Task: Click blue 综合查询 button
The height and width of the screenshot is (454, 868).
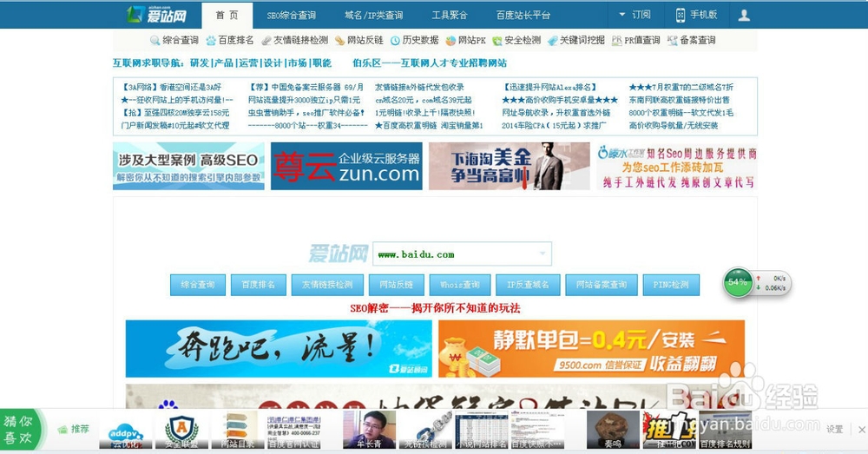Action: point(198,285)
